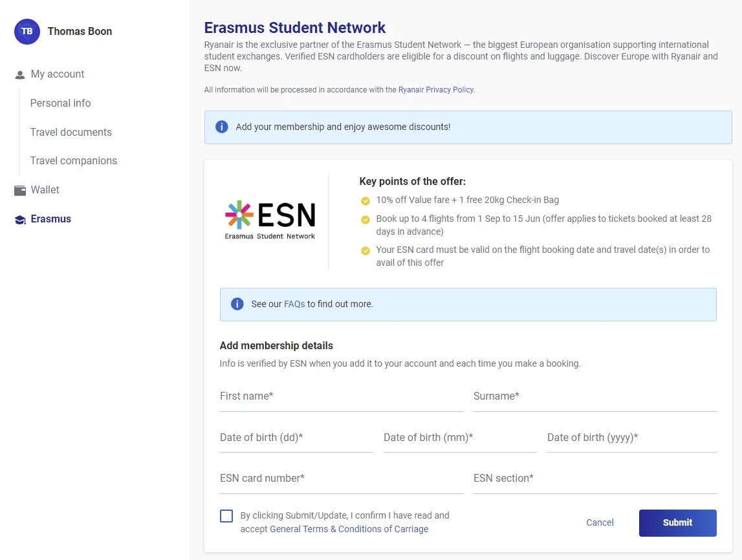Image resolution: width=742 pixels, height=560 pixels.
Task: Open the Ryanair Privacy Policy link
Action: coord(436,90)
